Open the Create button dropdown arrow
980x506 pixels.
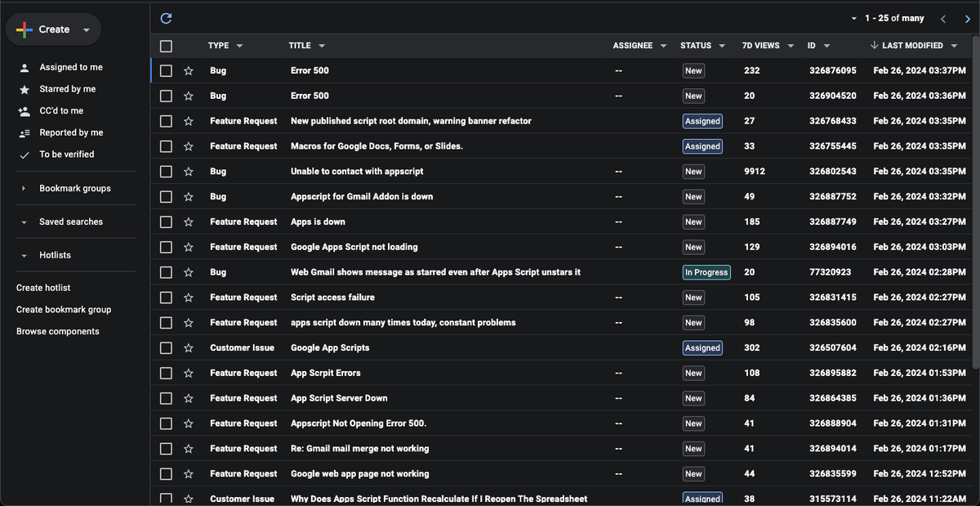[86, 29]
